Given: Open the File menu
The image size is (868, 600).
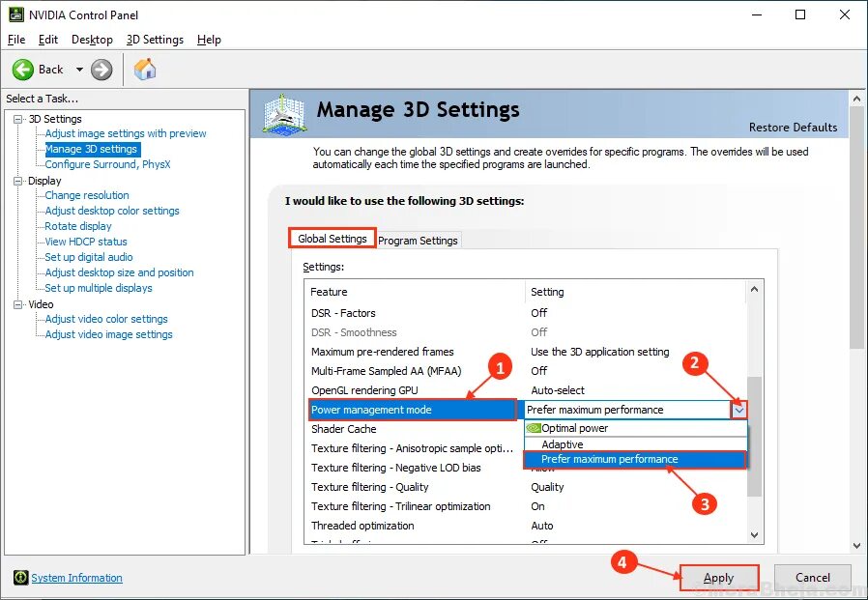Looking at the screenshot, I should pyautogui.click(x=16, y=40).
